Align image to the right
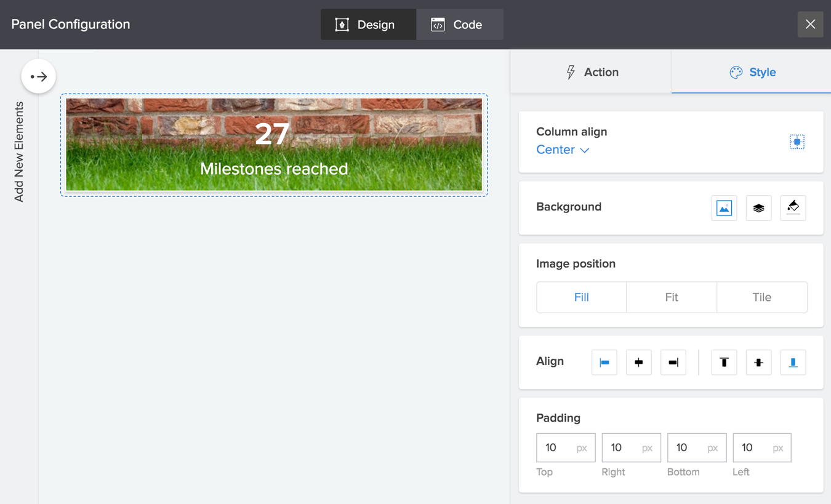This screenshot has width=831, height=504. click(x=673, y=362)
